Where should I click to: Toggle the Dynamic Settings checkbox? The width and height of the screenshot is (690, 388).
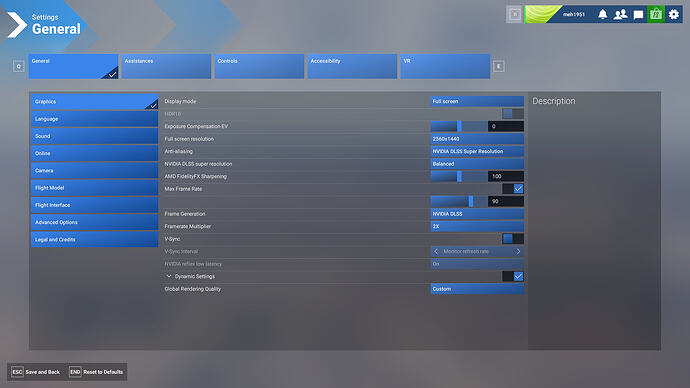pos(513,276)
